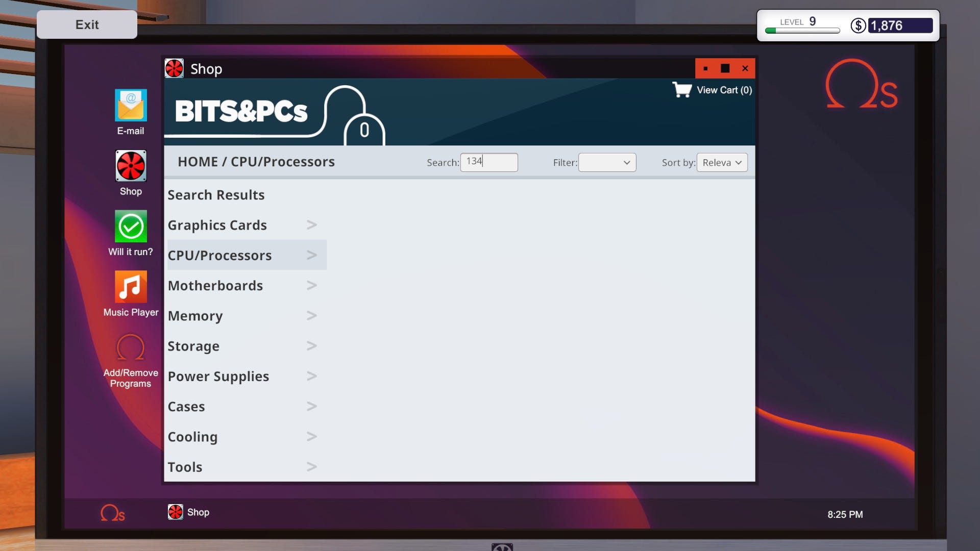Screen dimensions: 980x551
Task: Open View Cart (0) link
Action: point(724,90)
